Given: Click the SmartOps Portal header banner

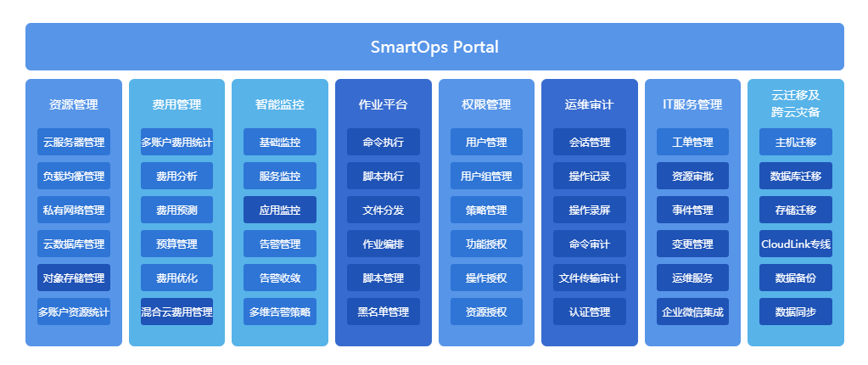Looking at the screenshot, I should (434, 47).
